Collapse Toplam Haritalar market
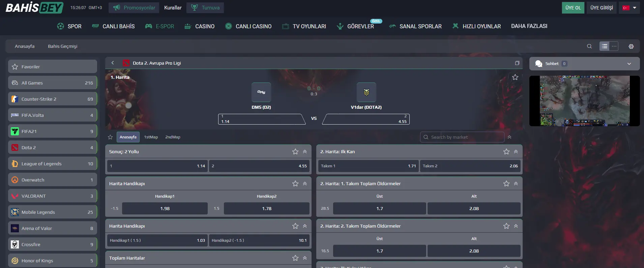Screen dimensions: 644x268 pos(305,258)
